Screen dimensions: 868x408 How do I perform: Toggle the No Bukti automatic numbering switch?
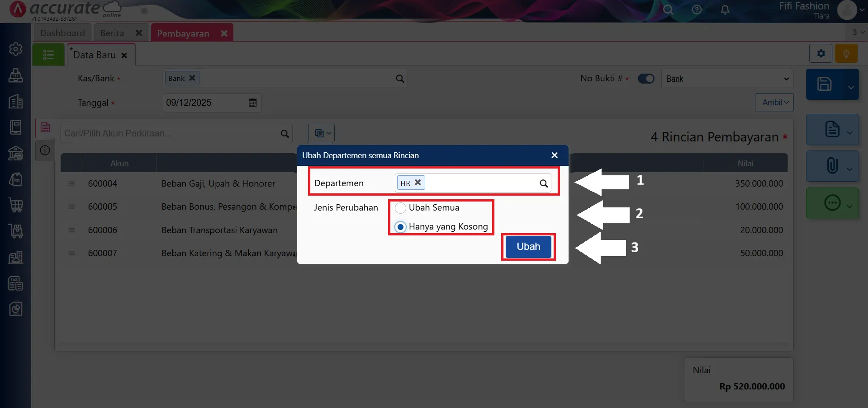(x=646, y=79)
